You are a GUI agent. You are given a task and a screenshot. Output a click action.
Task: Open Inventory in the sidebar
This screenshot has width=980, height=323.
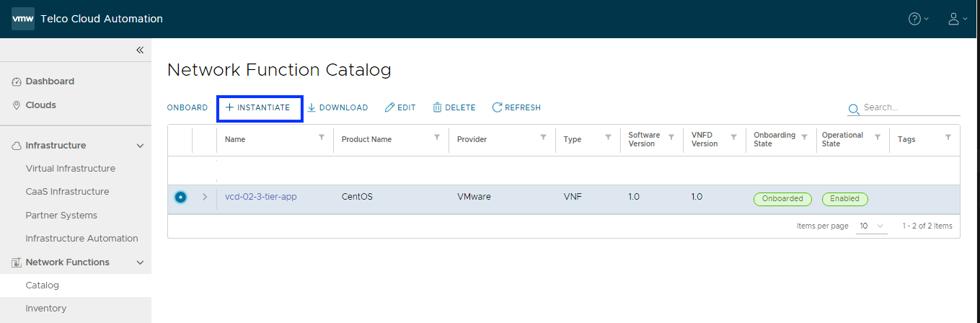[46, 309]
